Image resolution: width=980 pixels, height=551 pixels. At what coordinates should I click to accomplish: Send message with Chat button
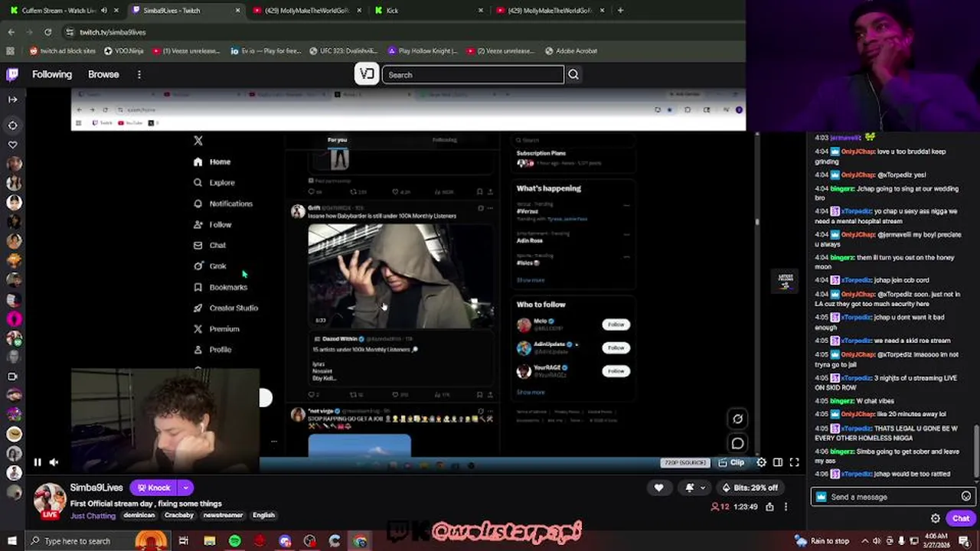[961, 518]
